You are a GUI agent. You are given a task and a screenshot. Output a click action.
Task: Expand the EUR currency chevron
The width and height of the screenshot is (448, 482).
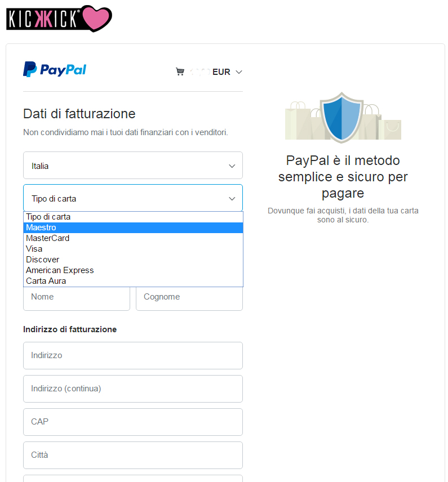tap(239, 72)
